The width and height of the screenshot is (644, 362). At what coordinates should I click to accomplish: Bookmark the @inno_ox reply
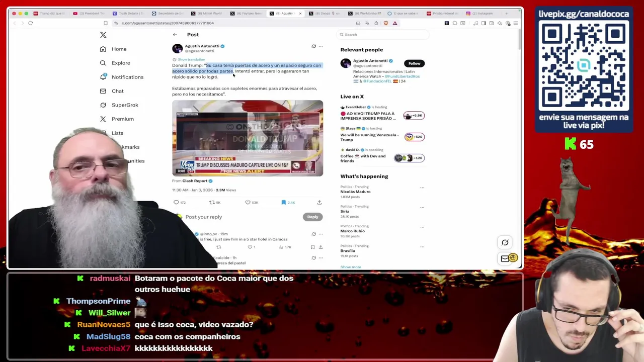[312, 247]
